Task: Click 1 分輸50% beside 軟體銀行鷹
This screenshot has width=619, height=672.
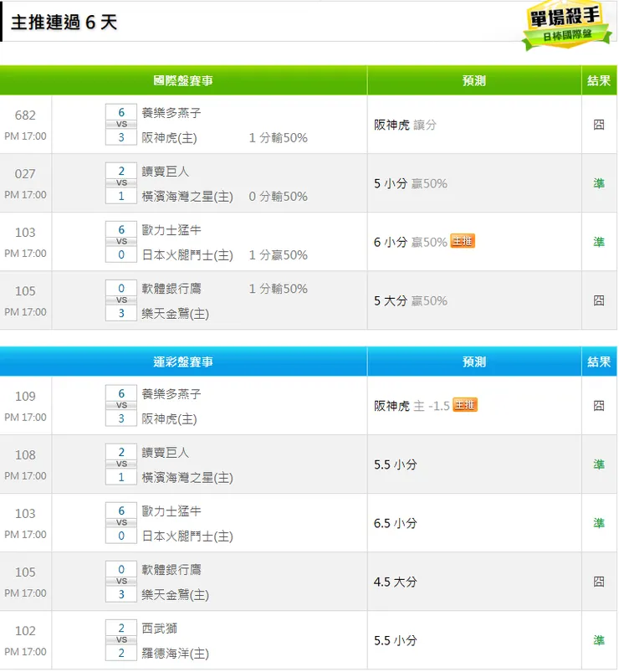Action: coord(278,289)
